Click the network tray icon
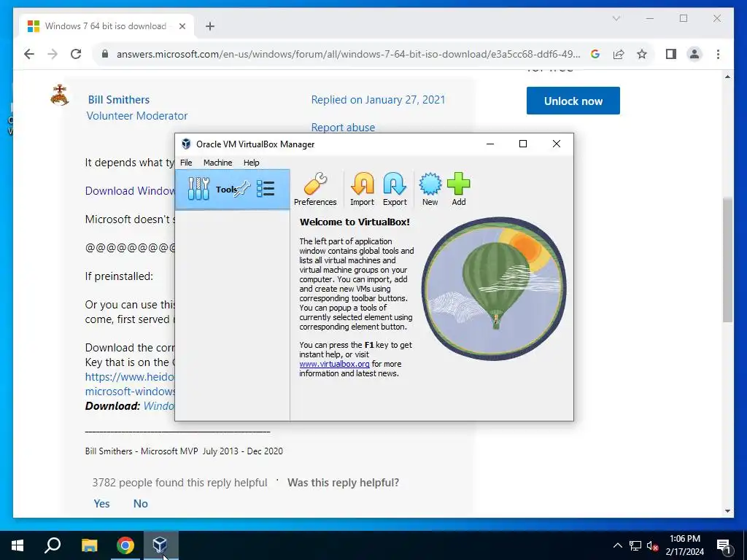Image resolution: width=747 pixels, height=560 pixels. click(635, 545)
